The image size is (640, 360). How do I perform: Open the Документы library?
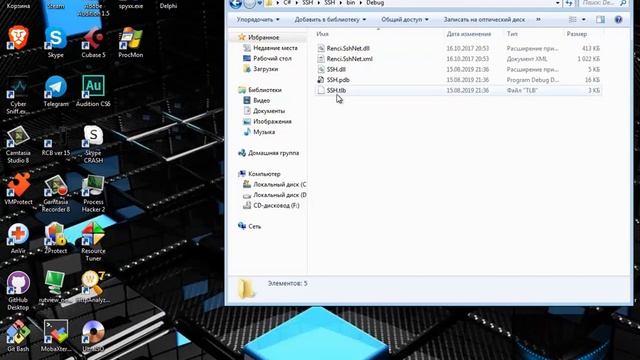point(269,111)
